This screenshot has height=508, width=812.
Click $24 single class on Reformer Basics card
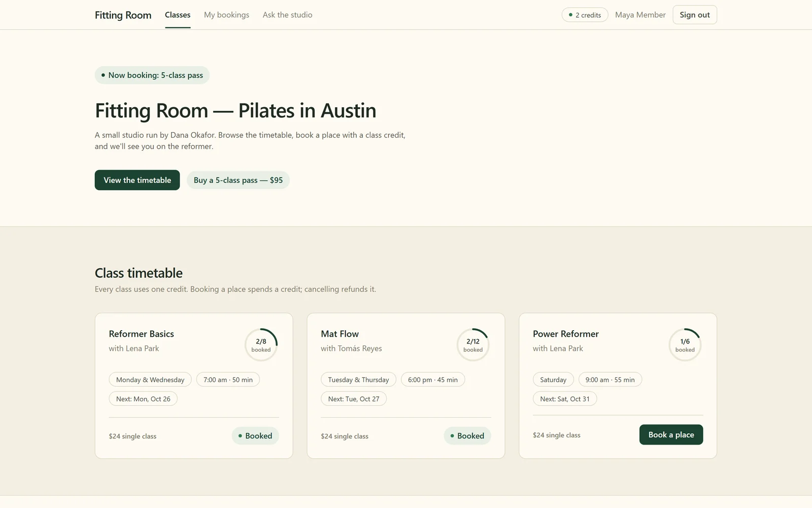click(132, 436)
